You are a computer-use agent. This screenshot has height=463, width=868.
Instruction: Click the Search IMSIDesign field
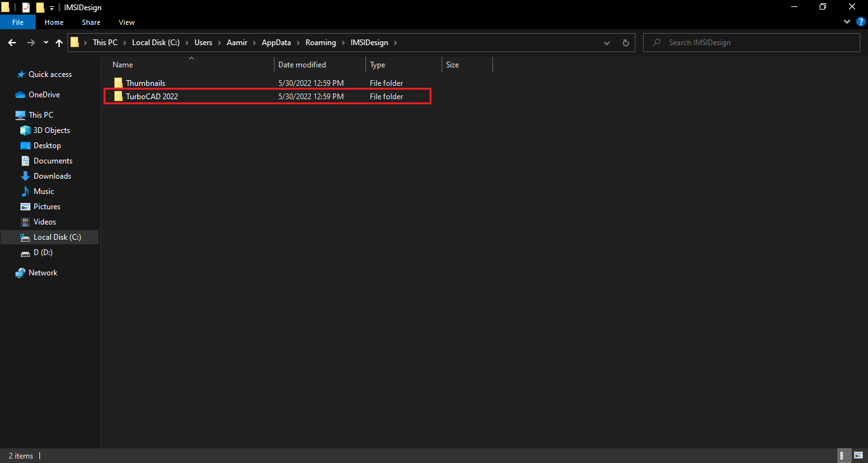752,43
